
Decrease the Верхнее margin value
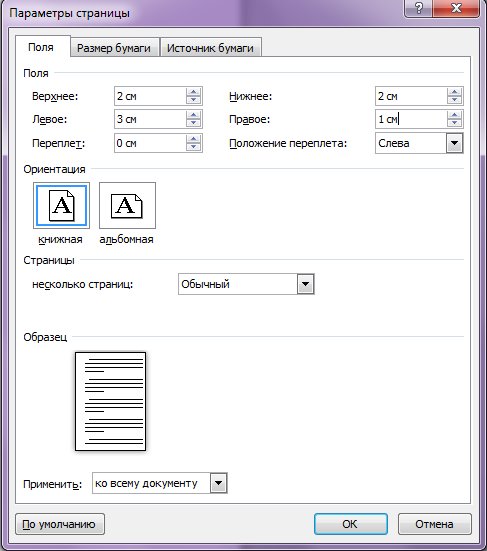(193, 100)
